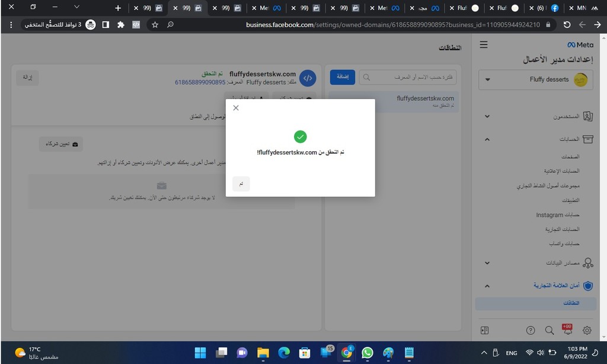Collapse the الحسابات (Accounts) section
The height and width of the screenshot is (364, 607).
[x=487, y=139]
